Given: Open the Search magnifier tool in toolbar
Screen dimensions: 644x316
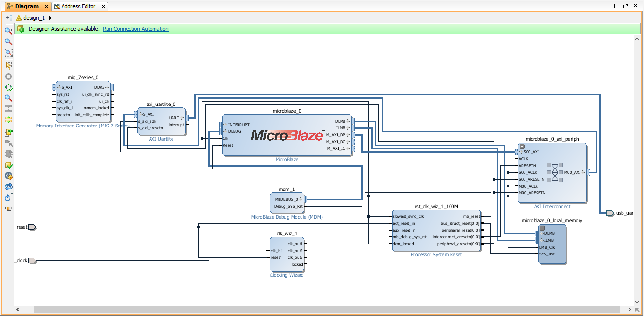Looking at the screenshot, I should click(9, 98).
